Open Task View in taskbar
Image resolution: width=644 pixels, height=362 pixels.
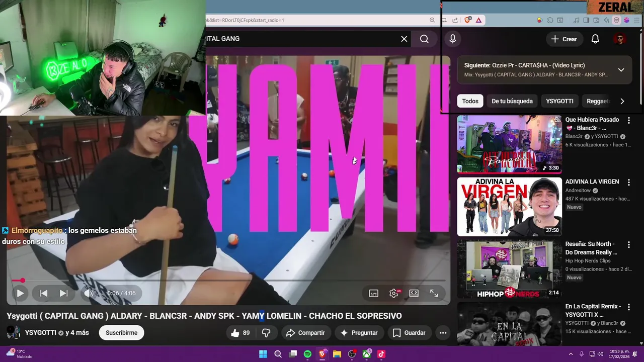click(x=293, y=354)
